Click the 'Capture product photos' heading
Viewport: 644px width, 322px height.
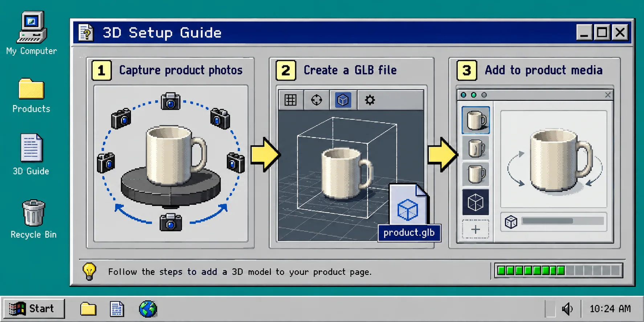[x=181, y=70]
